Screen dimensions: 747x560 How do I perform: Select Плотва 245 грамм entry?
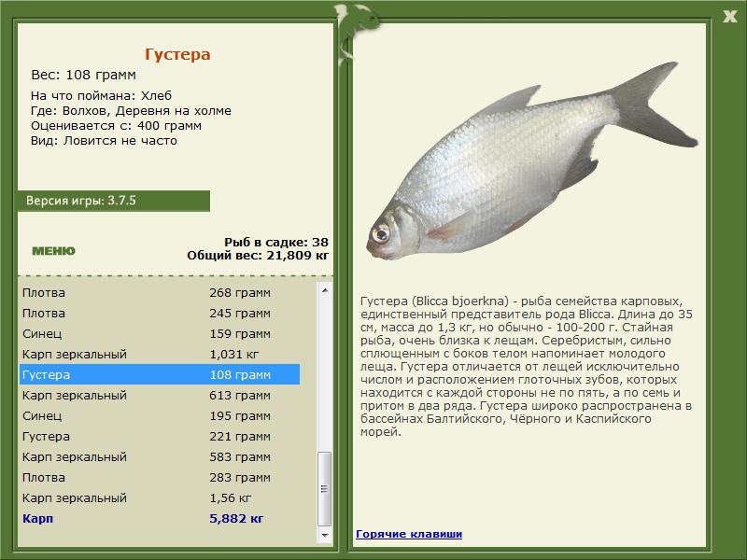point(160,314)
